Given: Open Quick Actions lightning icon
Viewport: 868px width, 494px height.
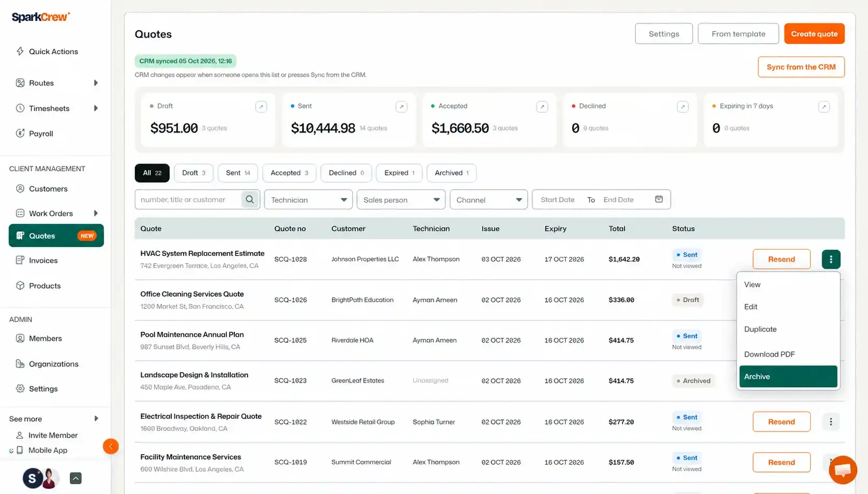Looking at the screenshot, I should point(20,51).
